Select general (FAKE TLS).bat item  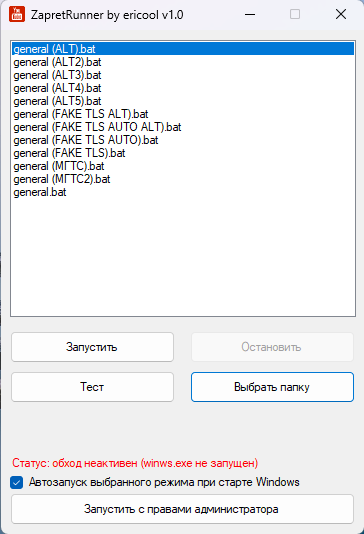[183, 153]
